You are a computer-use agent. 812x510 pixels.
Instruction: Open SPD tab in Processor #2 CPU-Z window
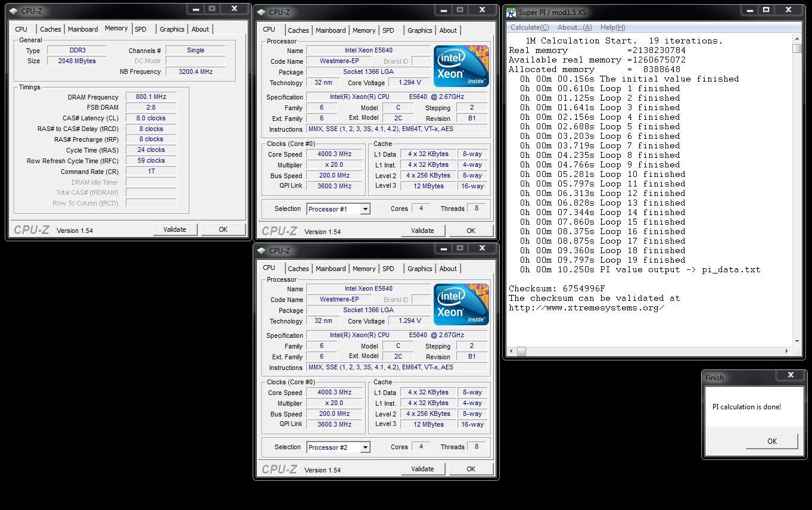point(388,269)
